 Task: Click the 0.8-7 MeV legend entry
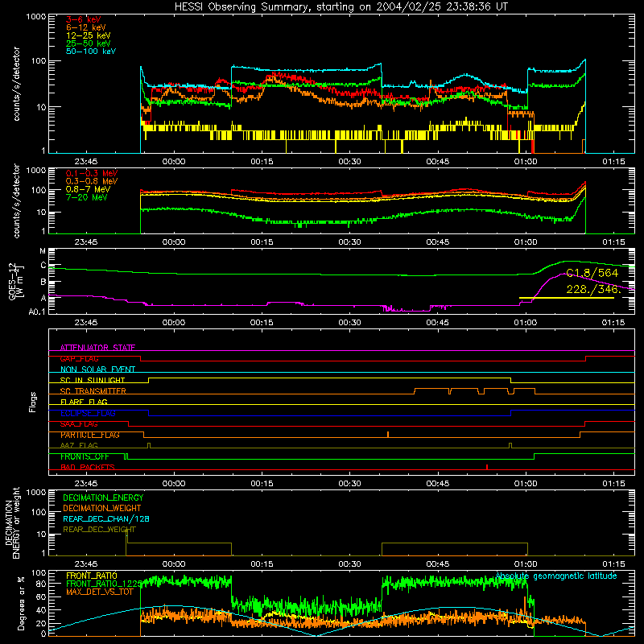[88, 189]
